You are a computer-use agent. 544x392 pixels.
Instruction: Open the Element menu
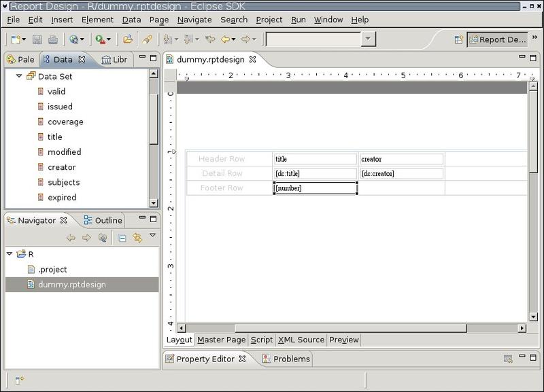[98, 20]
